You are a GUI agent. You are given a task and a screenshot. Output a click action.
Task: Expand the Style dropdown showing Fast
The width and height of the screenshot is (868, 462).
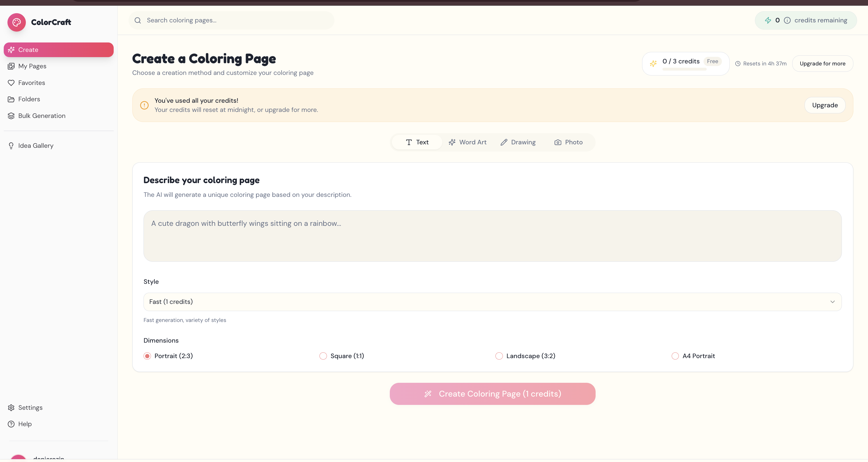tap(492, 302)
